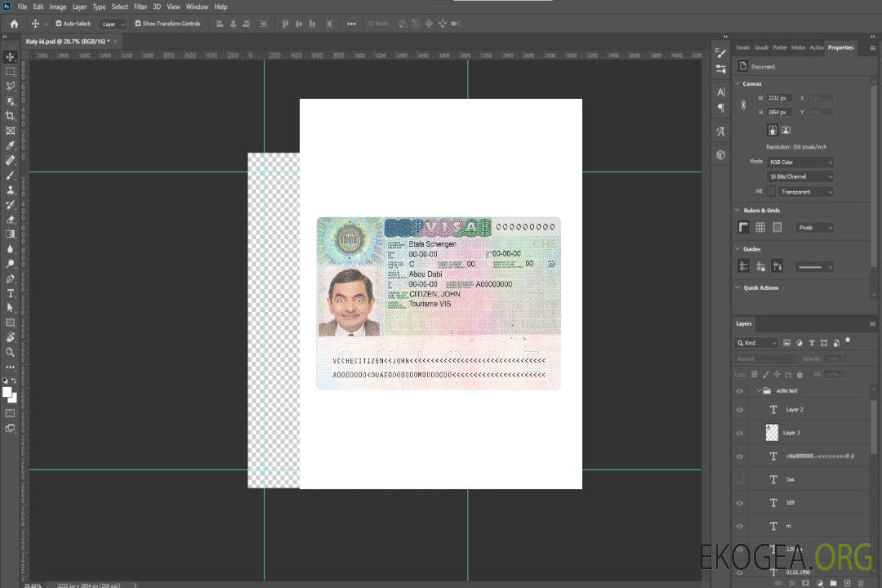
Task: Select the Dodge tool
Action: pos(10,263)
